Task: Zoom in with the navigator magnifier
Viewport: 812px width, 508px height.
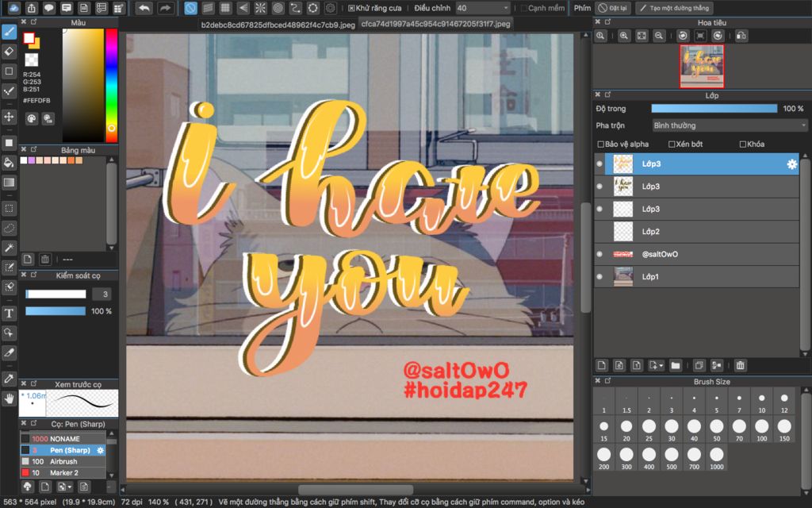Action: pos(624,36)
